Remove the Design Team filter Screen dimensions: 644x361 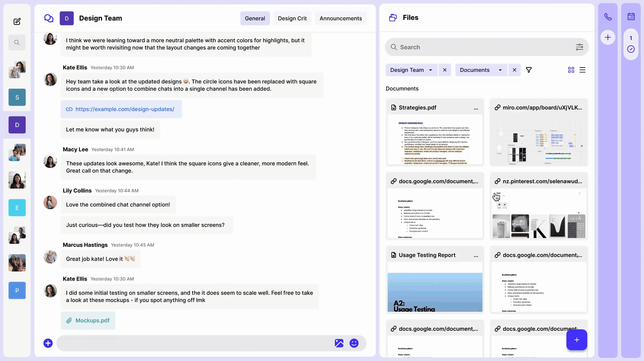(x=445, y=70)
